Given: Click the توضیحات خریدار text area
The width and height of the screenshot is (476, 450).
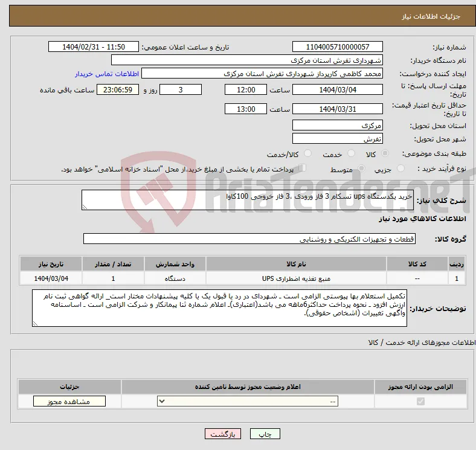Looking at the screenshot, I should coord(219,308).
